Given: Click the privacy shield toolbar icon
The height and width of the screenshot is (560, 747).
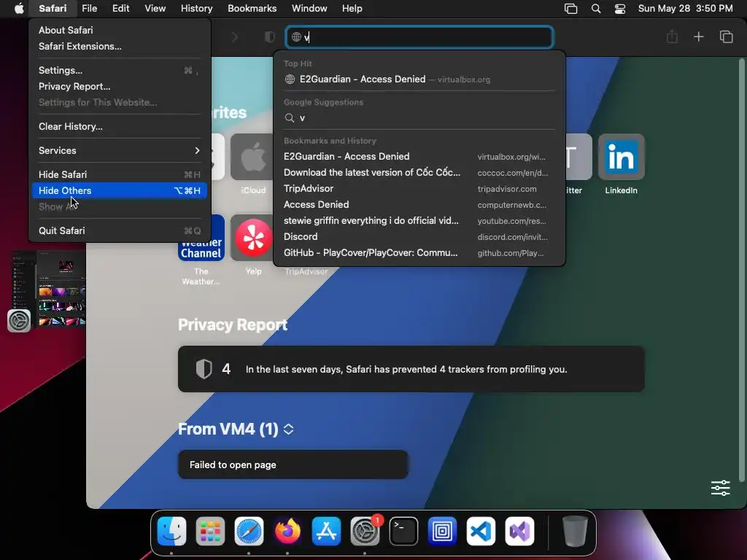Looking at the screenshot, I should point(270,37).
